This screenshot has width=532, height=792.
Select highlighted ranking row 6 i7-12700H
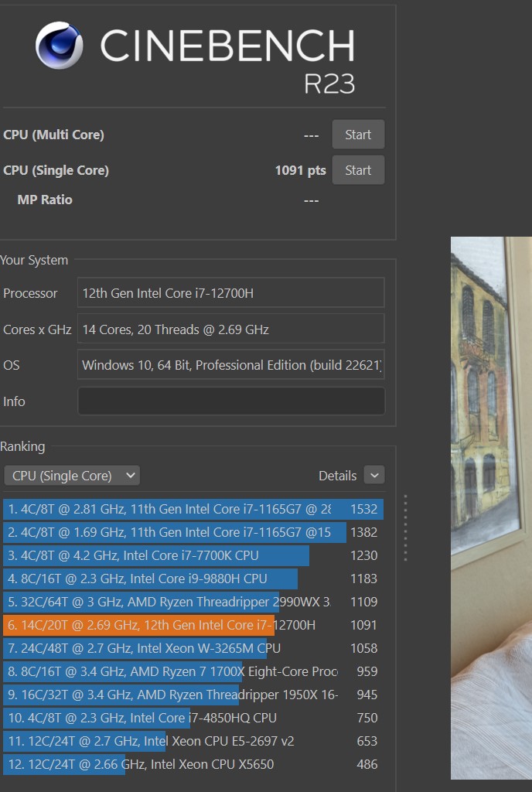point(193,625)
